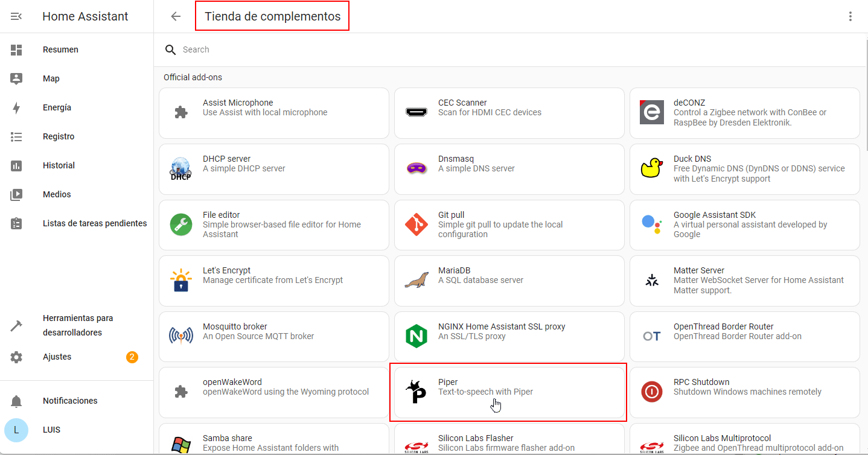Screen dimensions: 868x455
Task: Open the MariaDB add-on card
Action: click(509, 281)
